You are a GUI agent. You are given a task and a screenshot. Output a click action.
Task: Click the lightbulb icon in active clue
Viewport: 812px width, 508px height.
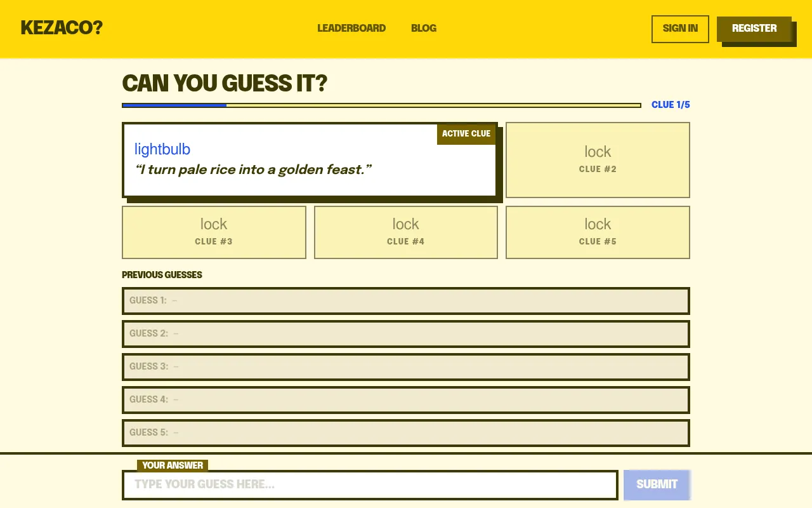pyautogui.click(x=162, y=149)
